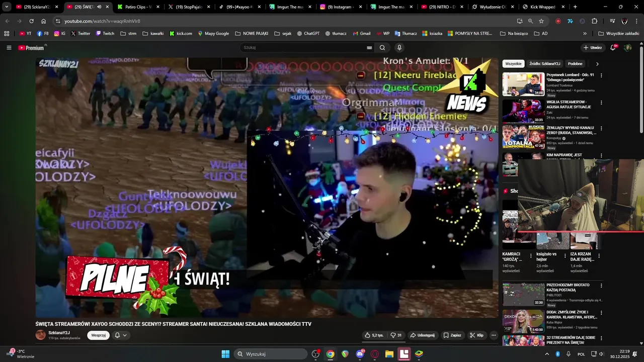Open Wszystkie zakładki folder

618,34
